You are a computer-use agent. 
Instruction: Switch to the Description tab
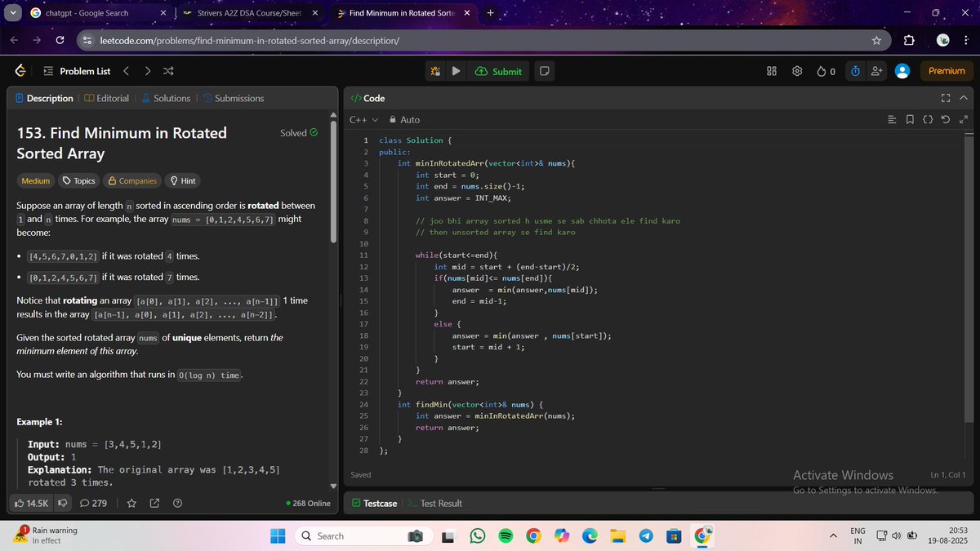44,98
